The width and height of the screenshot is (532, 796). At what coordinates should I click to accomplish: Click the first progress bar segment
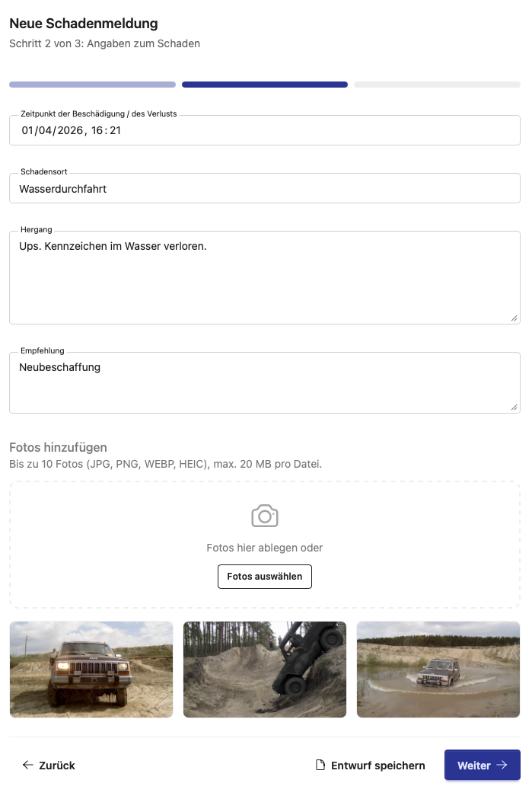click(91, 85)
